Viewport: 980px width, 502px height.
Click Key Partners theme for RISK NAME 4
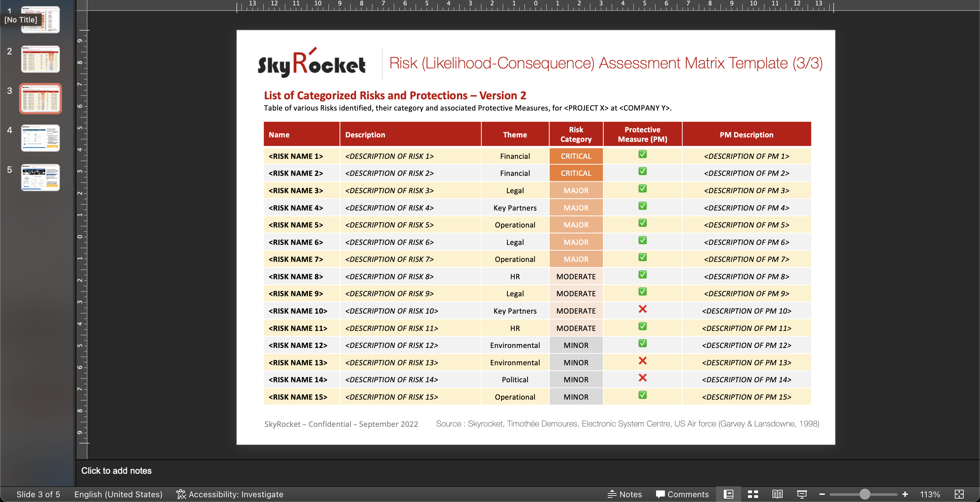pos(515,208)
